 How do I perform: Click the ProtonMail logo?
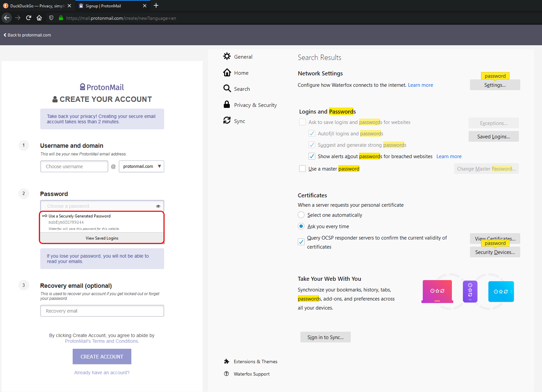[x=102, y=87]
